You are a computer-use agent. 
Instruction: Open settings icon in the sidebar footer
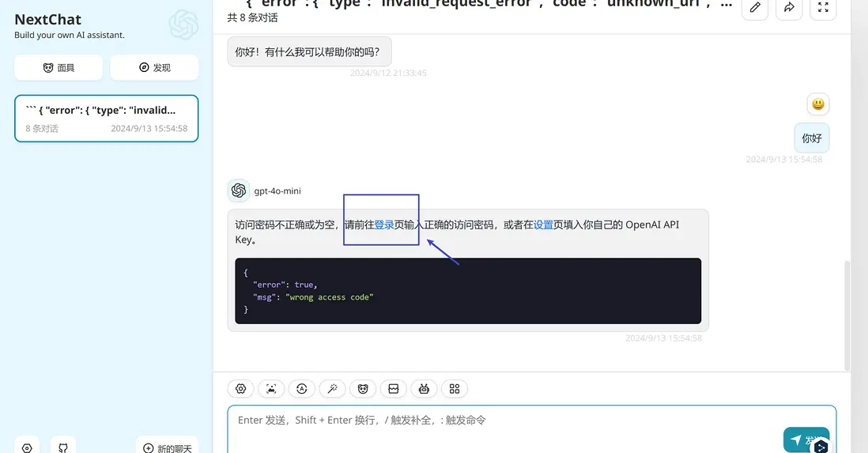(27, 447)
